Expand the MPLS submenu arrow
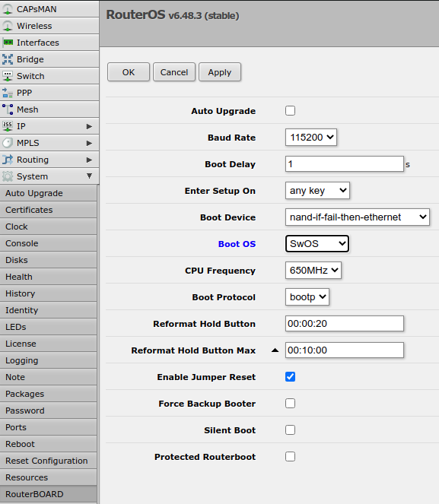This screenshot has width=439, height=504. coord(90,143)
